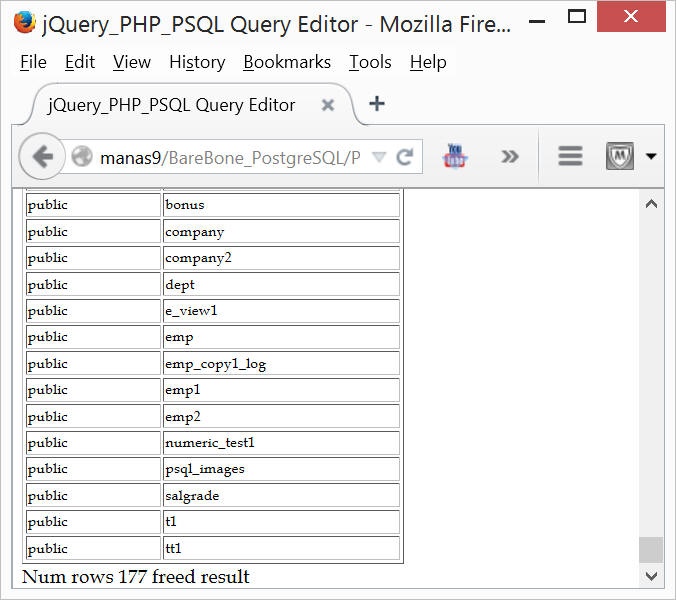Viewport: 676px width, 600px height.
Task: Reload the page with the refresh icon
Action: click(x=405, y=157)
